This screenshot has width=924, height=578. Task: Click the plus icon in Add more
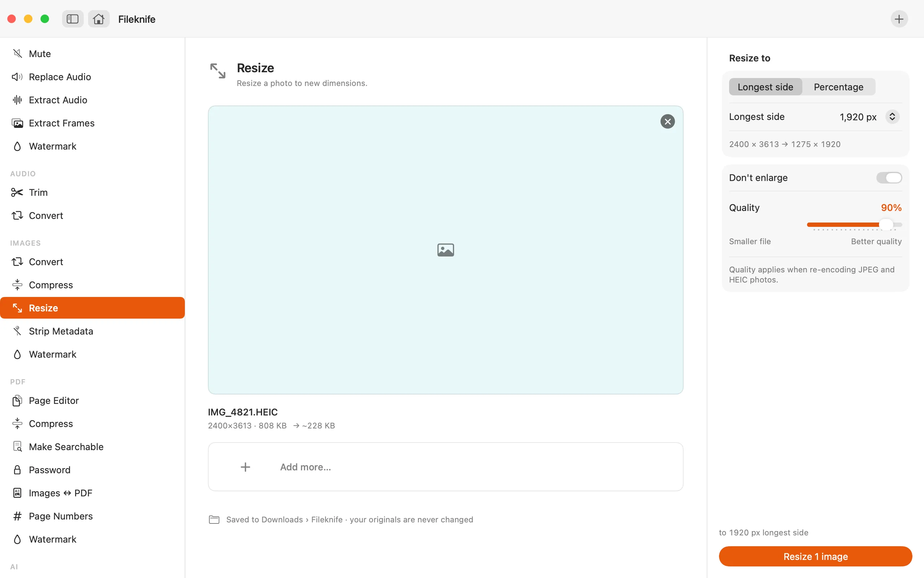click(x=245, y=467)
